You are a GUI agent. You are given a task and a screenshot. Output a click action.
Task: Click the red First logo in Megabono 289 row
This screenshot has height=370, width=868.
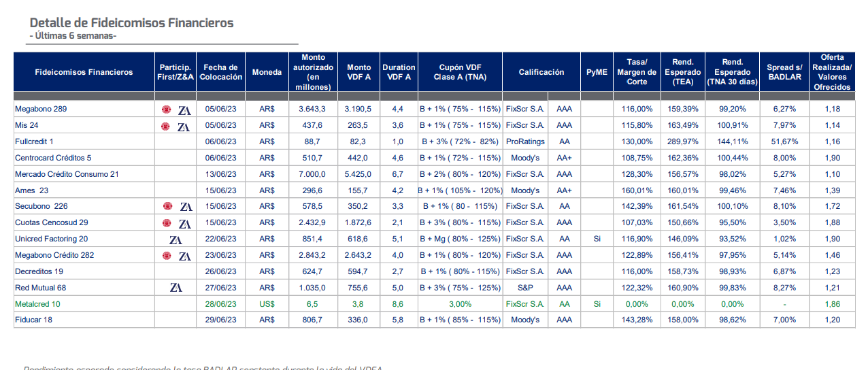point(165,110)
